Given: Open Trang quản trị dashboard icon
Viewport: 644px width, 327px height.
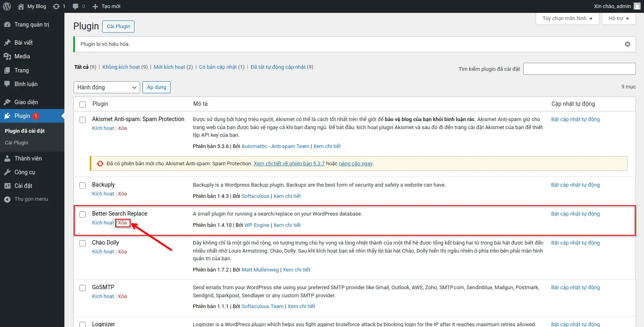Looking at the screenshot, I should tap(7, 25).
